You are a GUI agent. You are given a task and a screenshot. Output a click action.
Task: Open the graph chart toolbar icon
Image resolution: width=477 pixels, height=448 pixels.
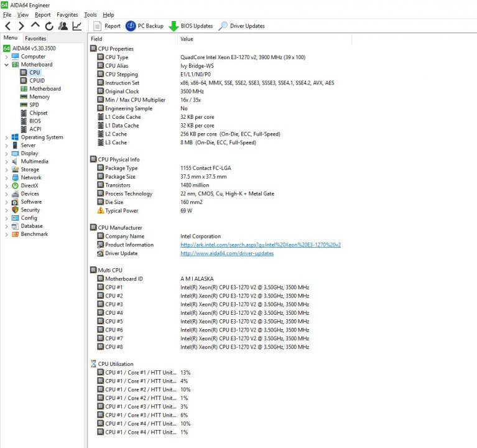[77, 26]
